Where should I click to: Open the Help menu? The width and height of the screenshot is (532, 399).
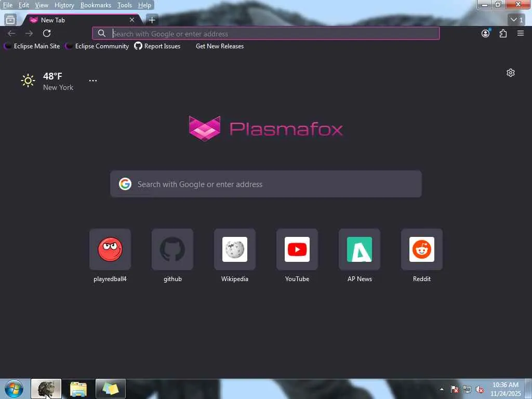click(144, 5)
